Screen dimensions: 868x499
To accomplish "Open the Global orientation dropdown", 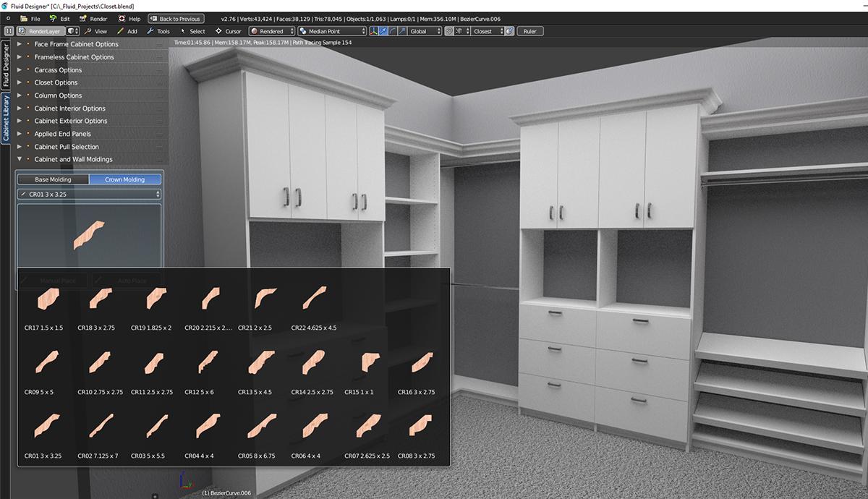I will tap(424, 31).
